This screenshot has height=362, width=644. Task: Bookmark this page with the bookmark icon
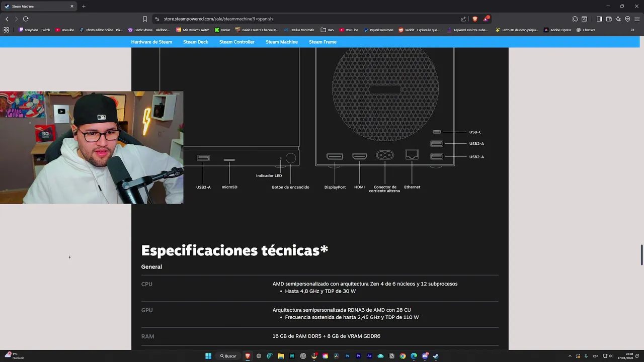pos(145,19)
